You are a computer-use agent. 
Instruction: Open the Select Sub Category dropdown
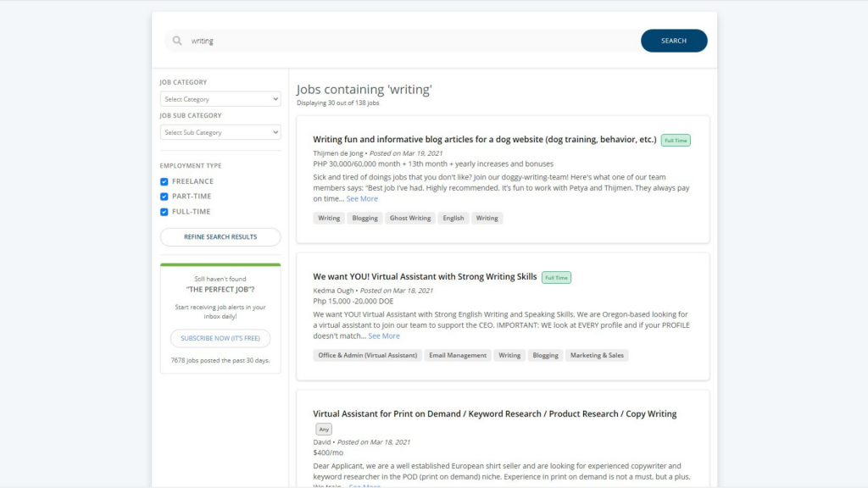point(220,132)
